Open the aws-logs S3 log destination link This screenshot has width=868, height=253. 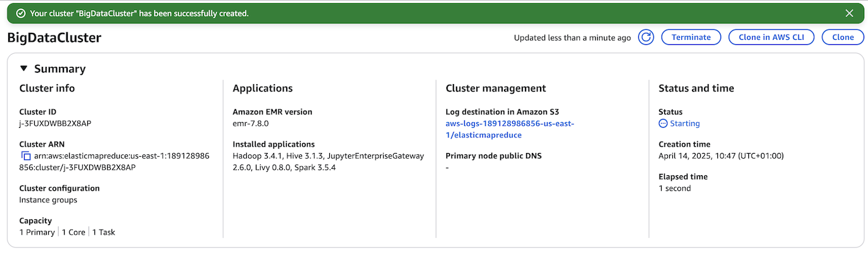coord(510,130)
